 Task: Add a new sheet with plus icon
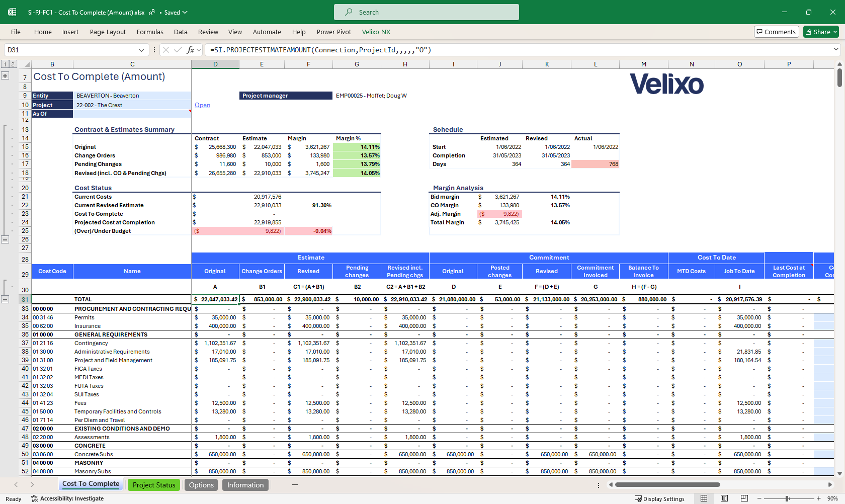295,485
